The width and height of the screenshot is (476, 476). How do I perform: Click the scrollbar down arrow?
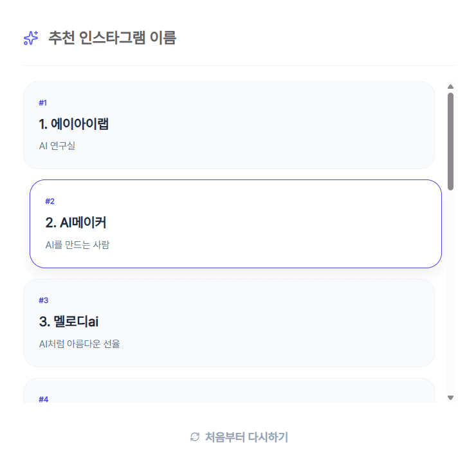coord(450,398)
